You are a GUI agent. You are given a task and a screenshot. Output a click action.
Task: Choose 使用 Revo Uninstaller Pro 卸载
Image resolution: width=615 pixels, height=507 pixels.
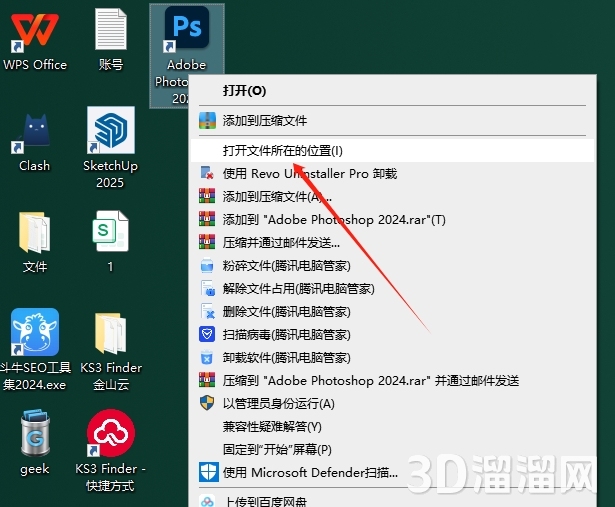(x=392, y=173)
